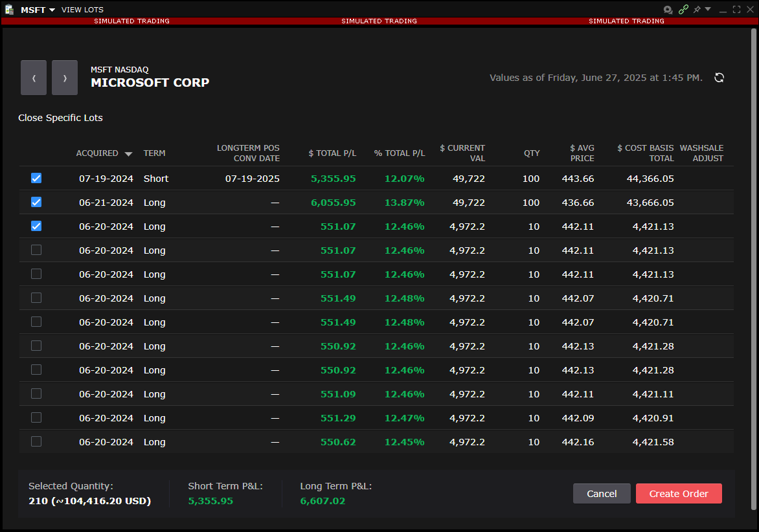The height and width of the screenshot is (532, 759).
Task: Uncheck the lot acquired 06-21-2024
Action: click(x=36, y=202)
